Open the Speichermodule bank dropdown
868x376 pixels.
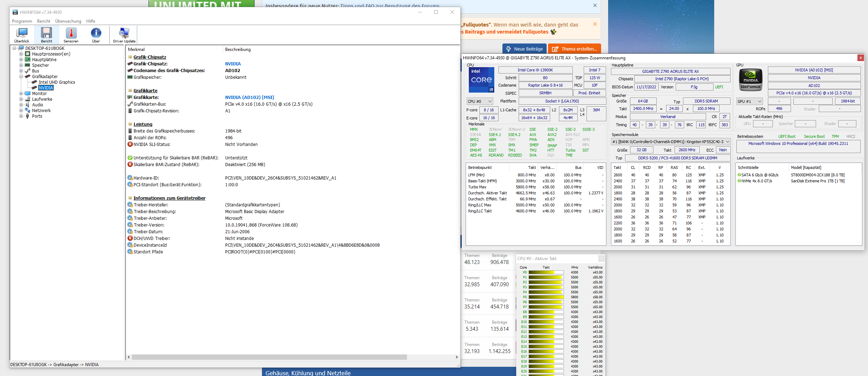[x=671, y=142]
